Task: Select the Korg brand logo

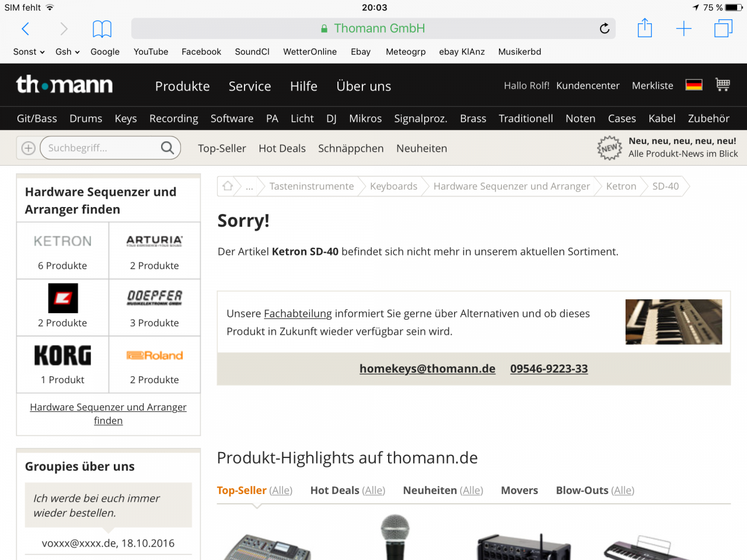Action: click(x=62, y=355)
